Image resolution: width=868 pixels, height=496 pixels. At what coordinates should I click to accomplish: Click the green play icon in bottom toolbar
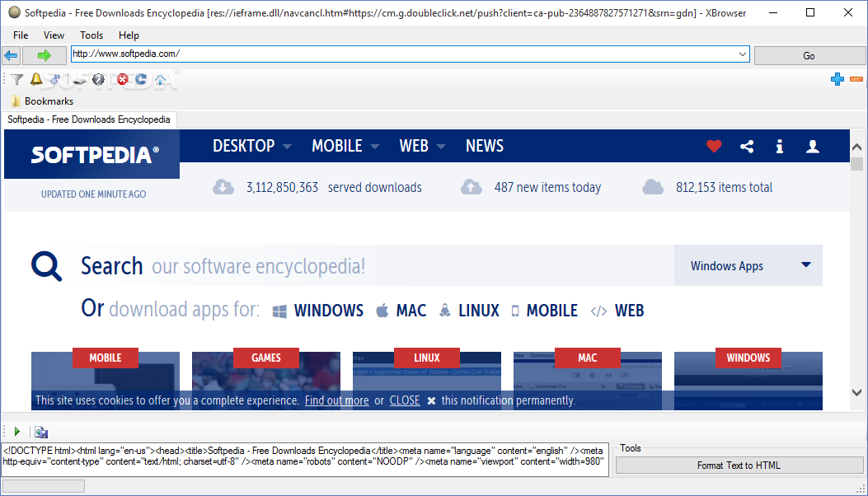(17, 431)
